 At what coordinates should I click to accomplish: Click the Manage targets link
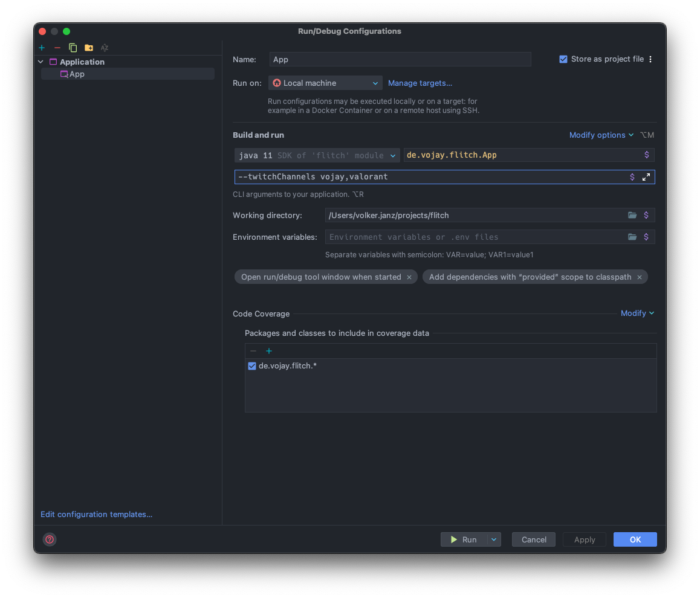click(x=420, y=83)
